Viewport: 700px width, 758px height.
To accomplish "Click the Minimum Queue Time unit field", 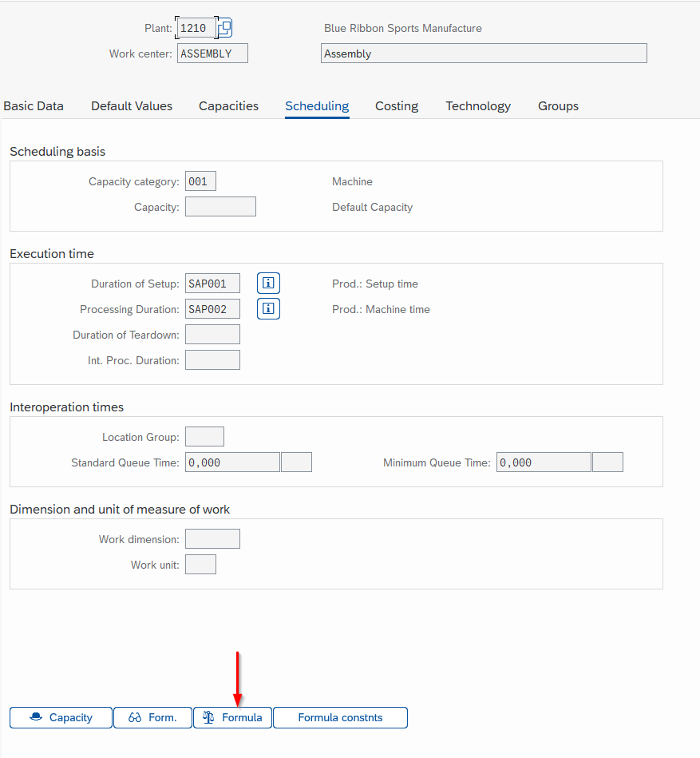I will coord(607,462).
